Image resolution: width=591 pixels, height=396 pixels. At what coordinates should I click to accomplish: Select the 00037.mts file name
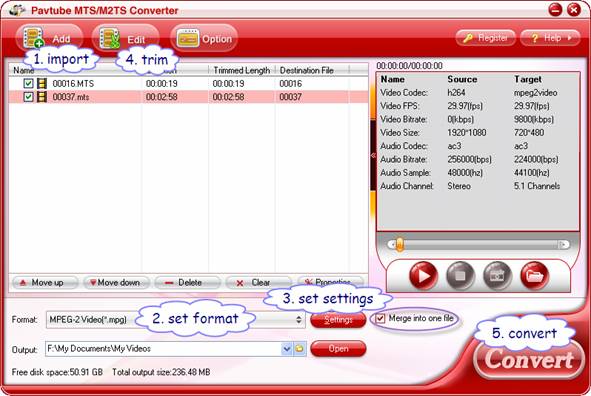71,97
